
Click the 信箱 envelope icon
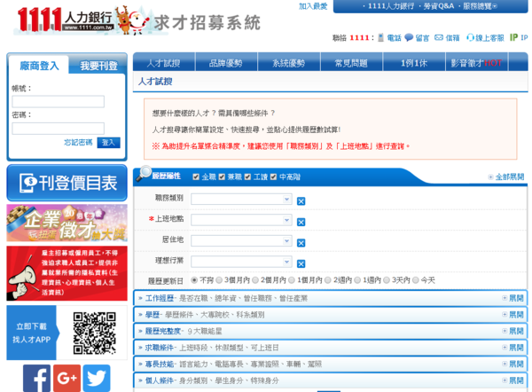click(439, 38)
